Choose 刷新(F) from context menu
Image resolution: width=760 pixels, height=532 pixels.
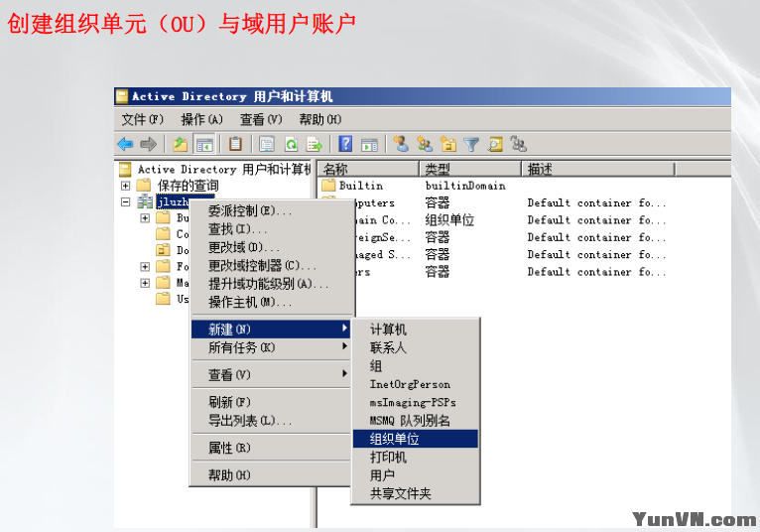click(272, 402)
